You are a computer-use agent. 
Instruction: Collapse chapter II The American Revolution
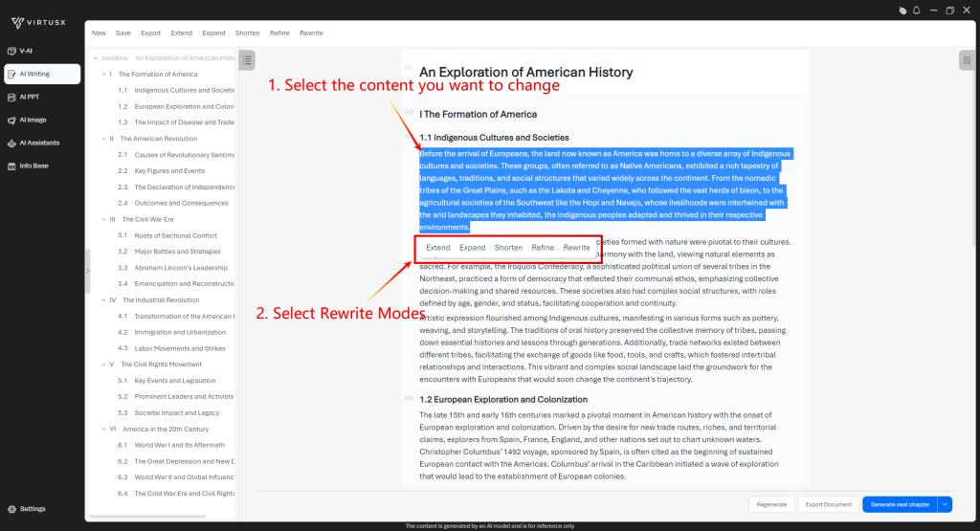pos(103,139)
